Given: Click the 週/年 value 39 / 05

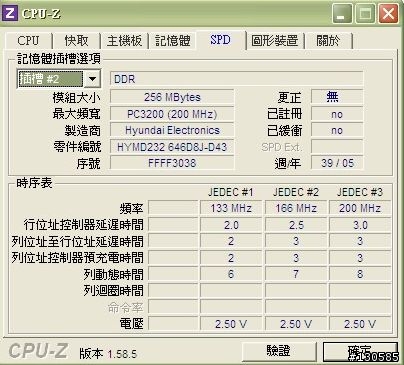Looking at the screenshot, I should [x=337, y=163].
